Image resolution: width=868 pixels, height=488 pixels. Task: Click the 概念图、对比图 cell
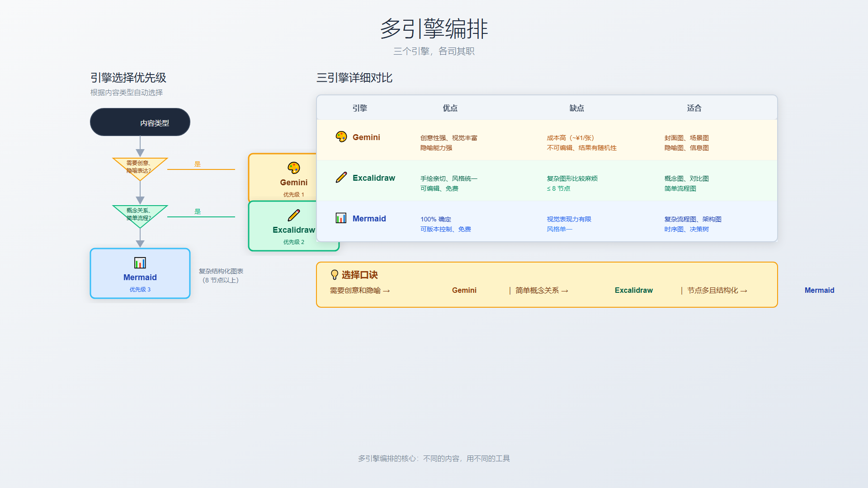[687, 178]
